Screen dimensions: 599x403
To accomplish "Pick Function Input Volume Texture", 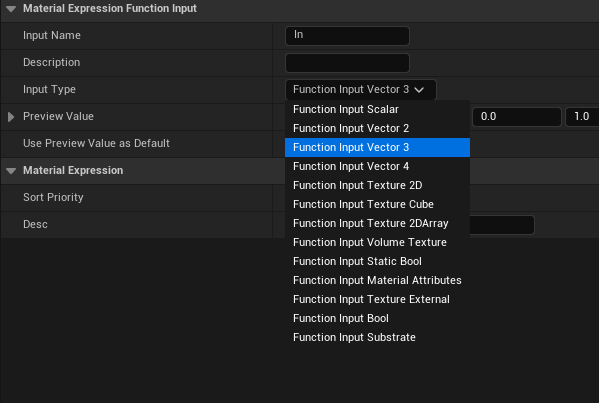I will 377,243.
